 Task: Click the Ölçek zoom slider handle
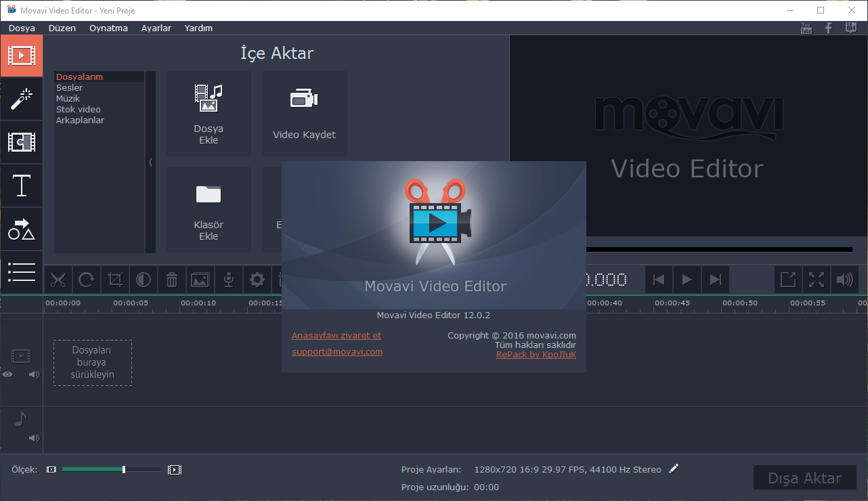click(x=124, y=469)
